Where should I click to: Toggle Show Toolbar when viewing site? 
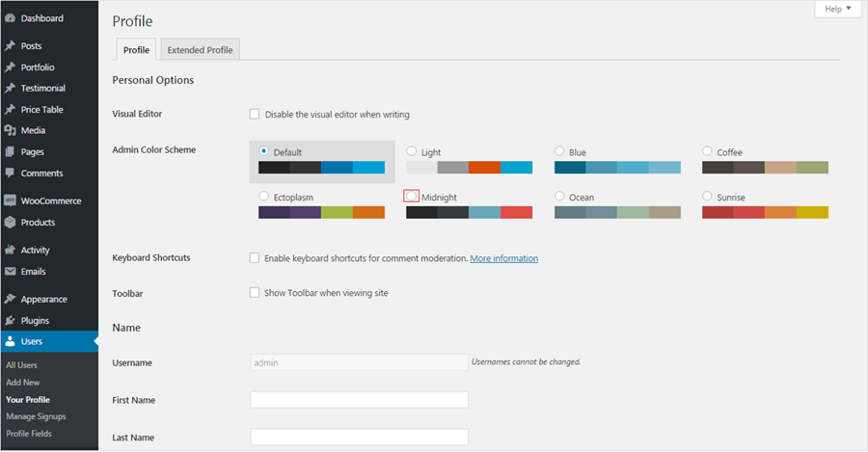click(x=255, y=293)
